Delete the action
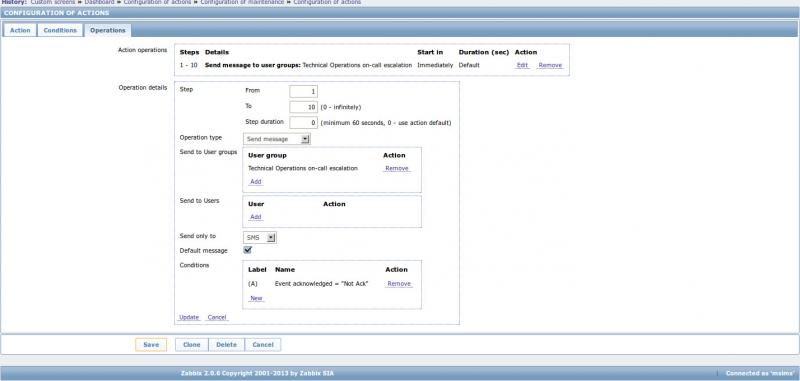The width and height of the screenshot is (800, 381). [x=227, y=345]
